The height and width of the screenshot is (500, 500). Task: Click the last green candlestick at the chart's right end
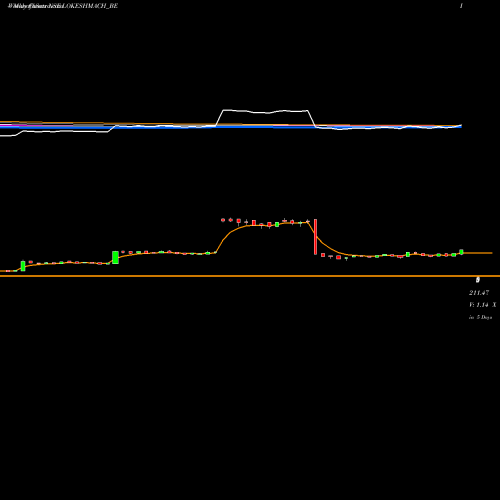tap(461, 252)
